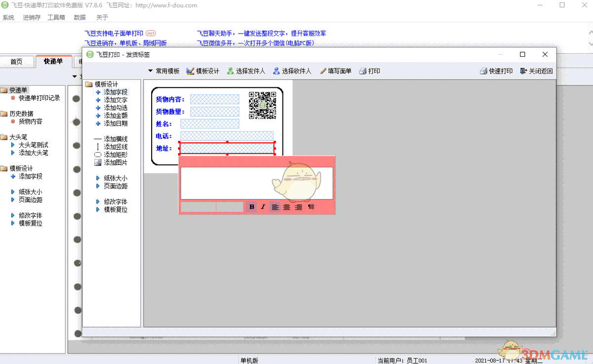Expand the 纸张大小 paper size option
This screenshot has width=593, height=364.
click(116, 179)
